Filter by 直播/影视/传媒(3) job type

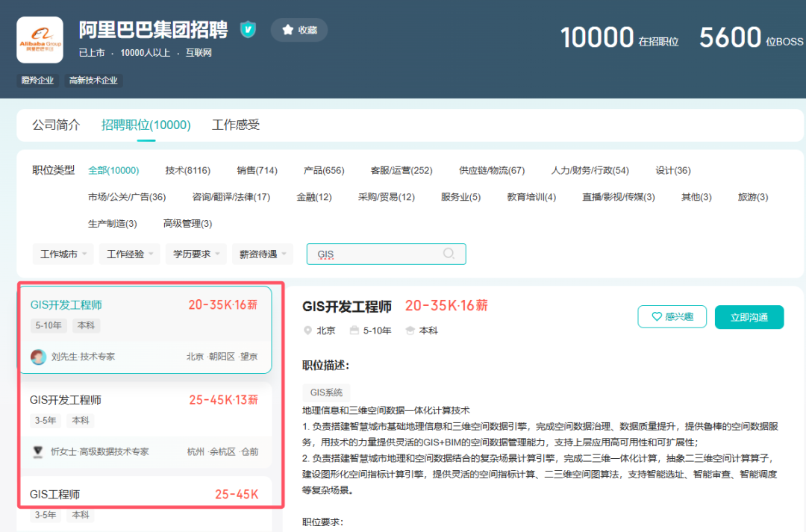[x=619, y=197]
